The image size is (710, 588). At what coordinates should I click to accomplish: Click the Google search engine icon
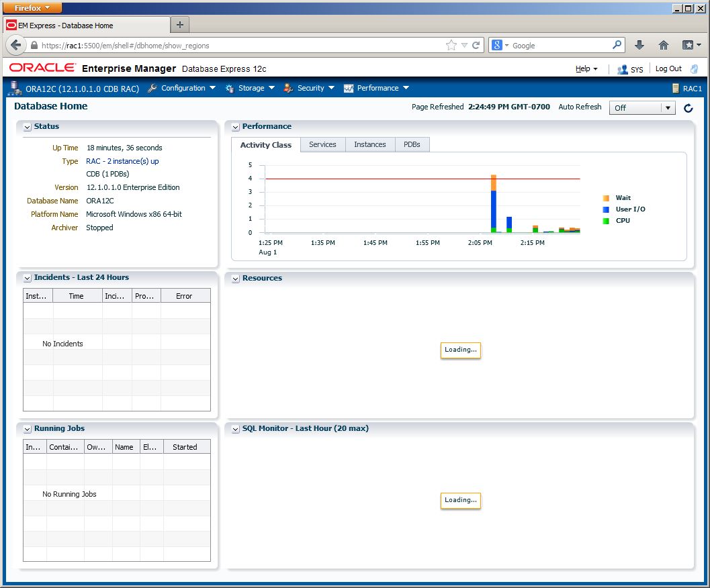tap(496, 45)
